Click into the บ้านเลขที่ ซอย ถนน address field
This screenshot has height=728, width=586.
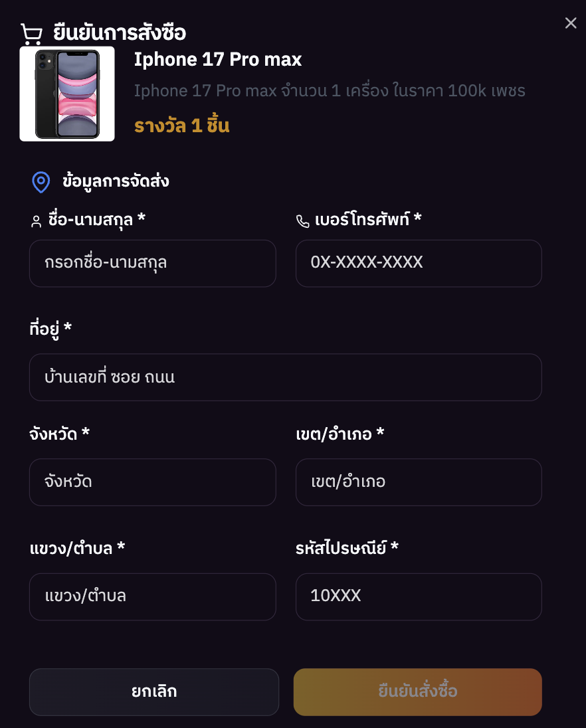tap(285, 377)
